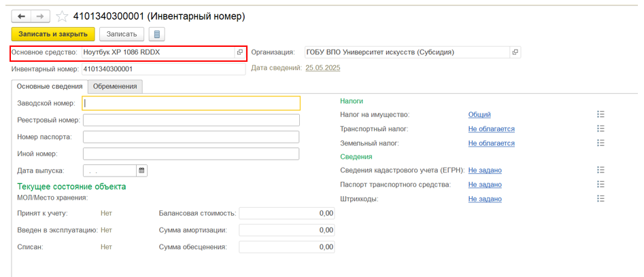The width and height of the screenshot is (644, 277).
Task: Click the Записать и закрыть button
Action: pos(54,35)
